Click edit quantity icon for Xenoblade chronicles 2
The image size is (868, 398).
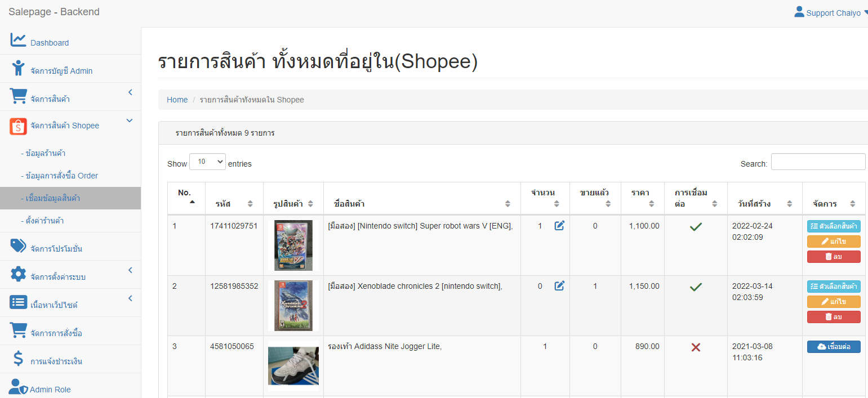click(559, 286)
